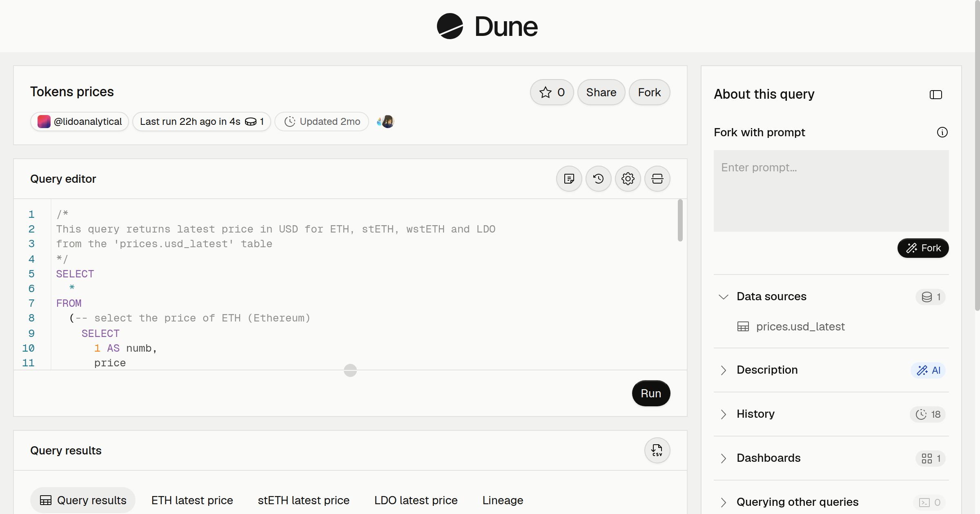
Task: Click the Description AI badge
Action: [x=928, y=370]
